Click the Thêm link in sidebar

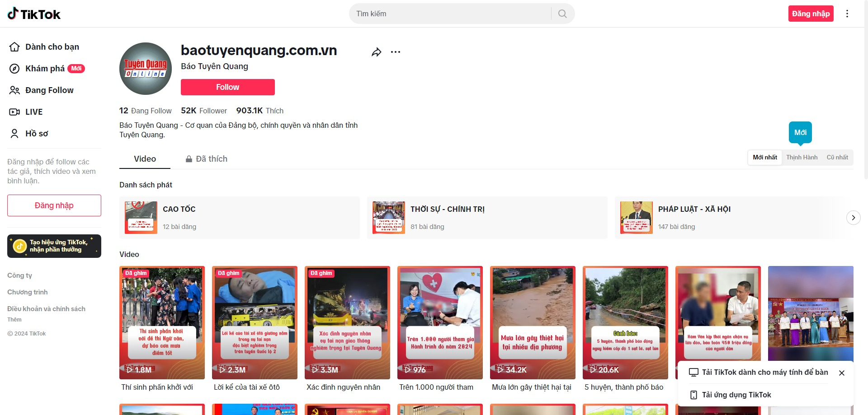click(x=14, y=319)
